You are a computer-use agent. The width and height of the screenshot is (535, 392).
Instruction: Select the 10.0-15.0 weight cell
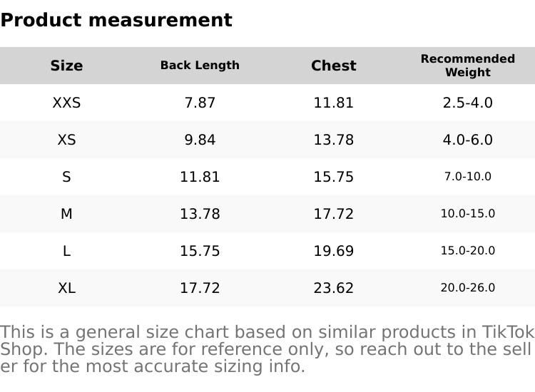(x=467, y=214)
